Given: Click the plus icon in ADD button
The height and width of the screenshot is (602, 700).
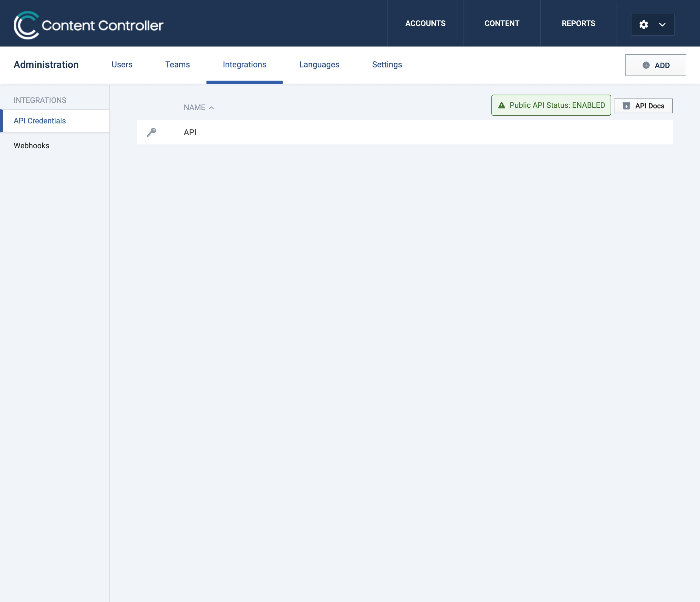Looking at the screenshot, I should pos(646,65).
